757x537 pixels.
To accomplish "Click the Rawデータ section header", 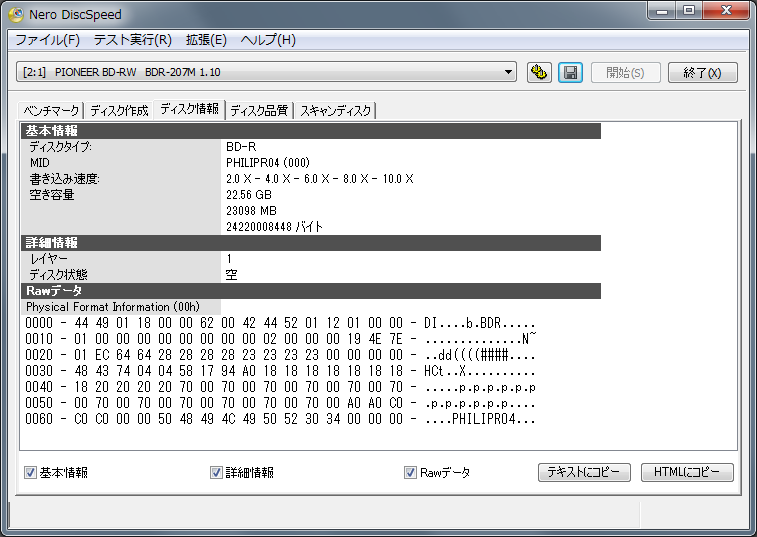I will pyautogui.click(x=311, y=291).
